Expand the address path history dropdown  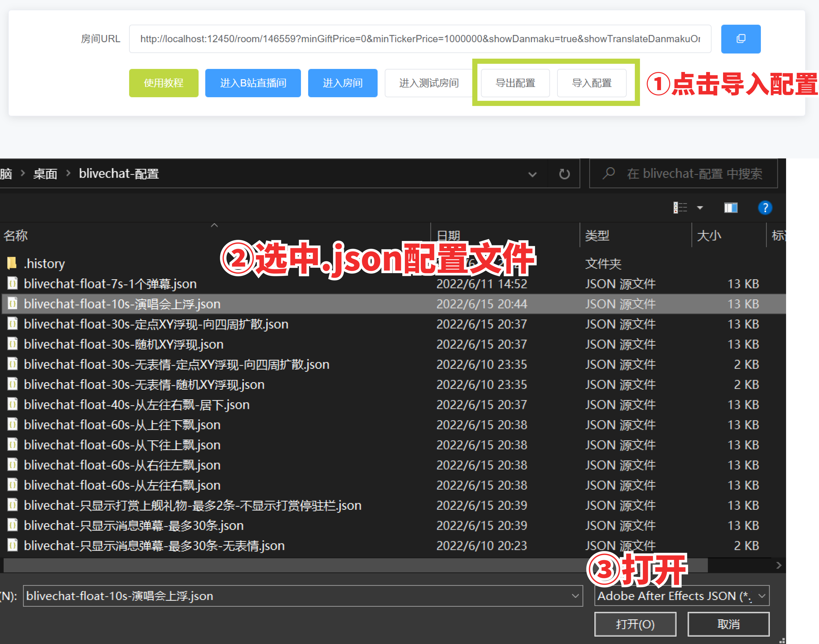[x=532, y=174]
